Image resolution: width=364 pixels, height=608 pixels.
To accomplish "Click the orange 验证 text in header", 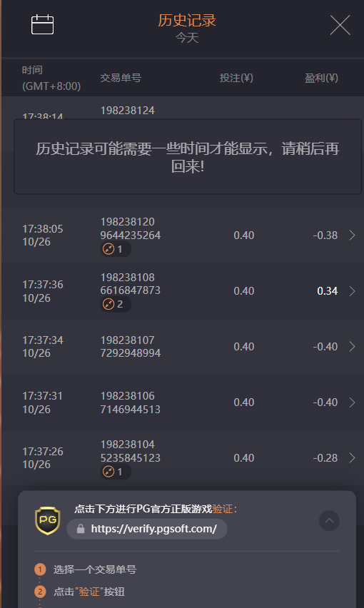I will (x=224, y=509).
